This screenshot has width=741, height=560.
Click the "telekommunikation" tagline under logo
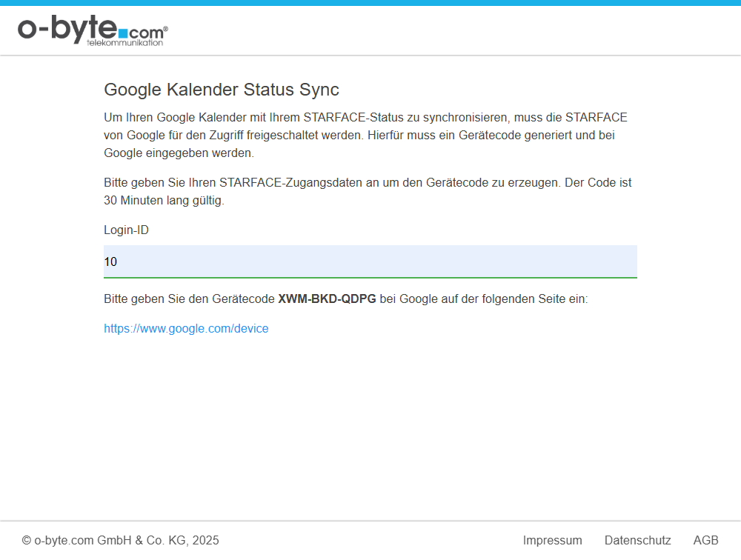124,43
